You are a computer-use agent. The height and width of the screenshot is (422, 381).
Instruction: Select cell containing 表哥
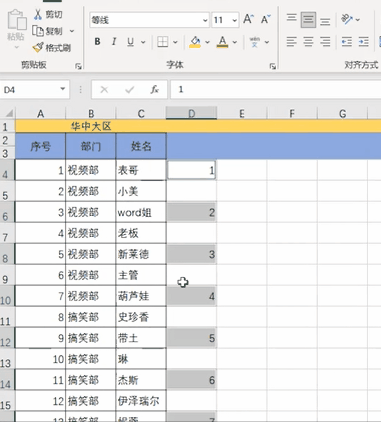point(141,170)
